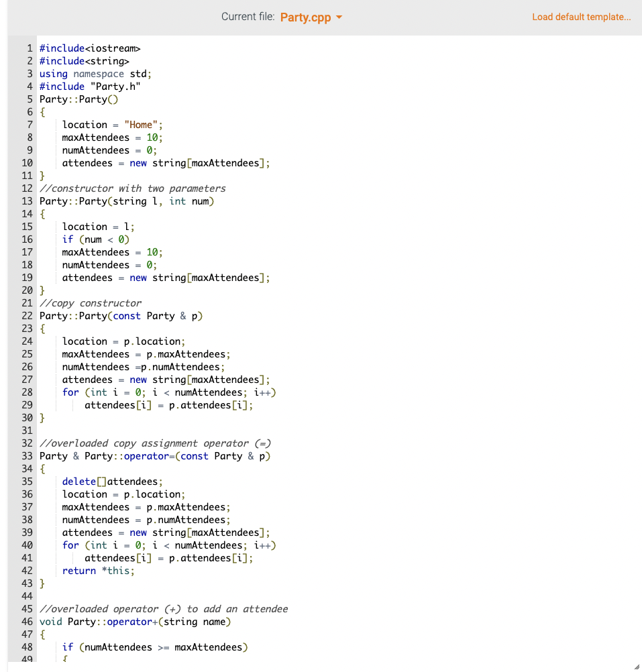Click line number 1 in the gutter
The image size is (642, 672).
point(28,48)
